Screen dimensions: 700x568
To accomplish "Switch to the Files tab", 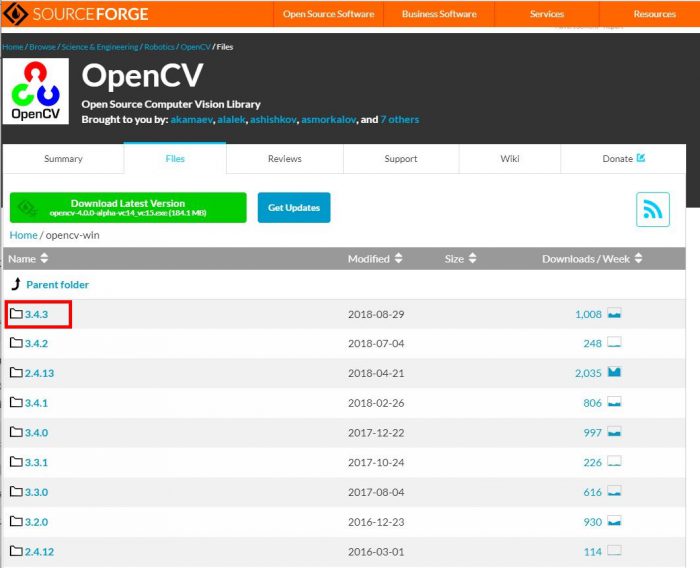I will point(175,158).
